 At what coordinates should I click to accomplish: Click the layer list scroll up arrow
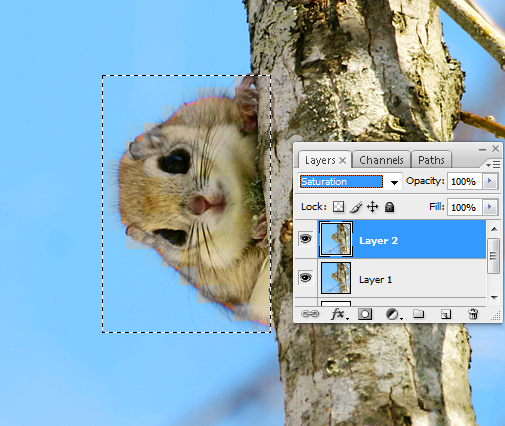(x=494, y=229)
